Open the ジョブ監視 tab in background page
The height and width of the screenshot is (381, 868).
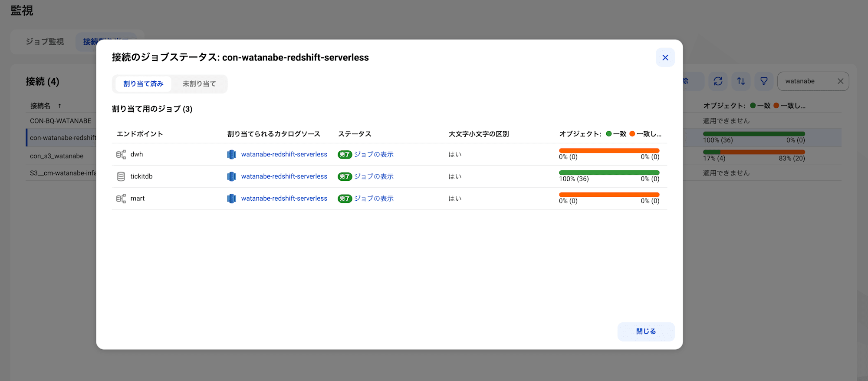(x=45, y=42)
